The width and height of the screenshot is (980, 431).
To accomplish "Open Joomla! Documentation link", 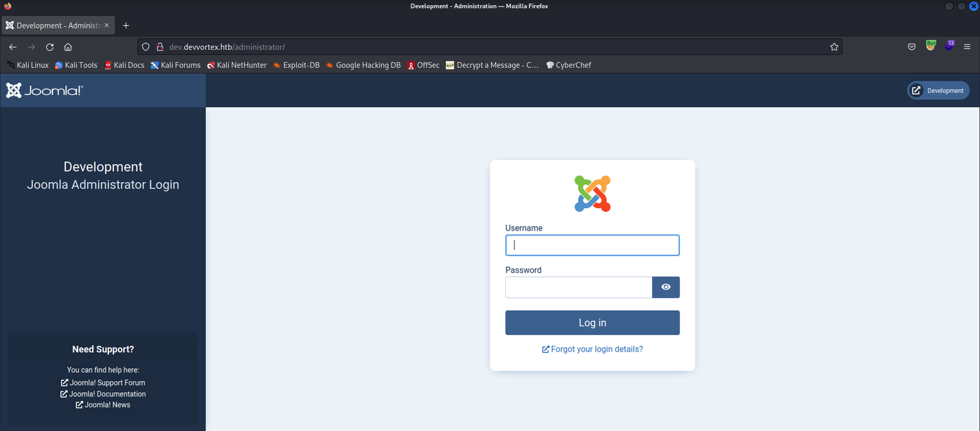I will pyautogui.click(x=103, y=394).
